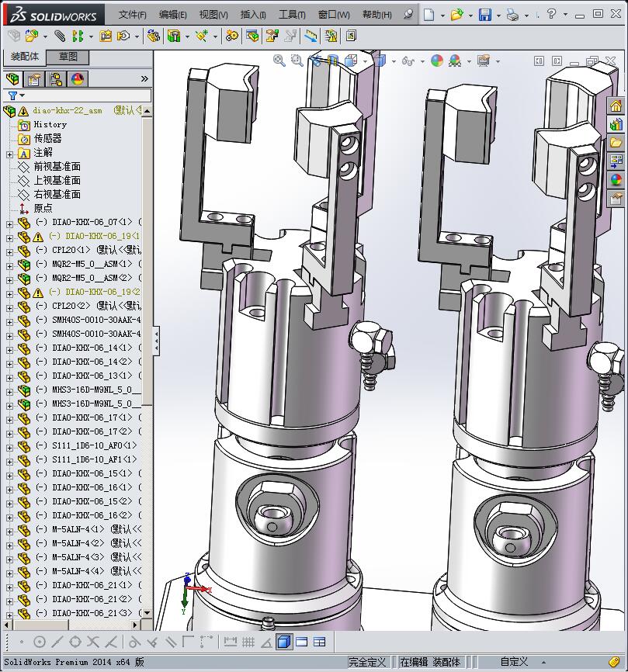Screen dimensions: 628x672
Task: Toggle the shaded-with-edges cube button
Action: pyautogui.click(x=283, y=642)
